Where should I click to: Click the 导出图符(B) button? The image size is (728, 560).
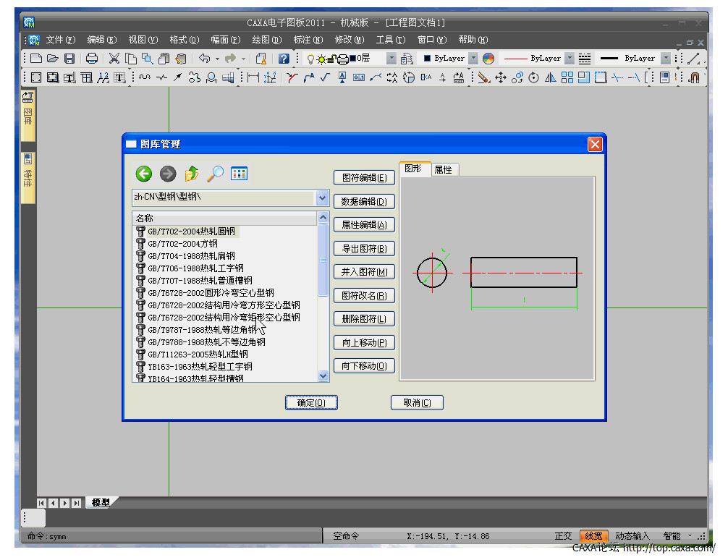[x=365, y=249]
